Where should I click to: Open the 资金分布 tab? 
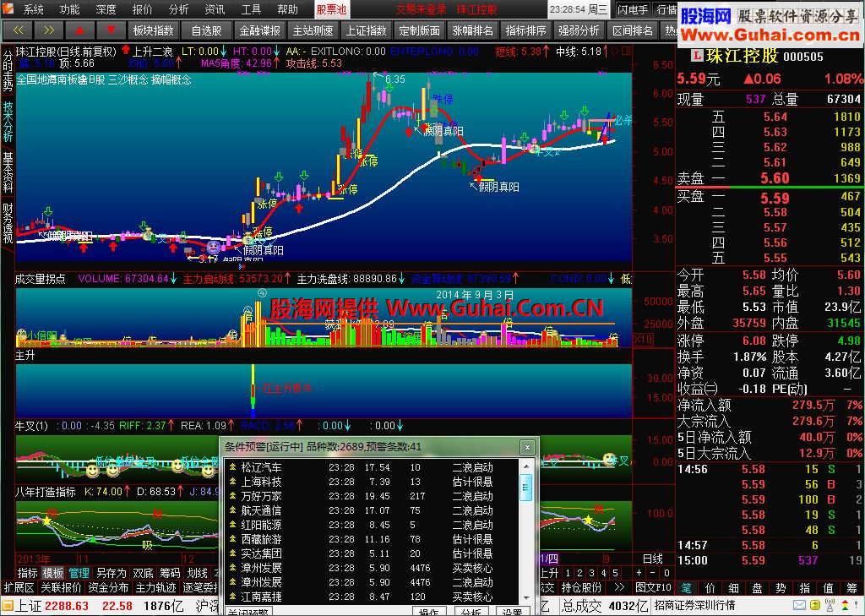[x=108, y=587]
